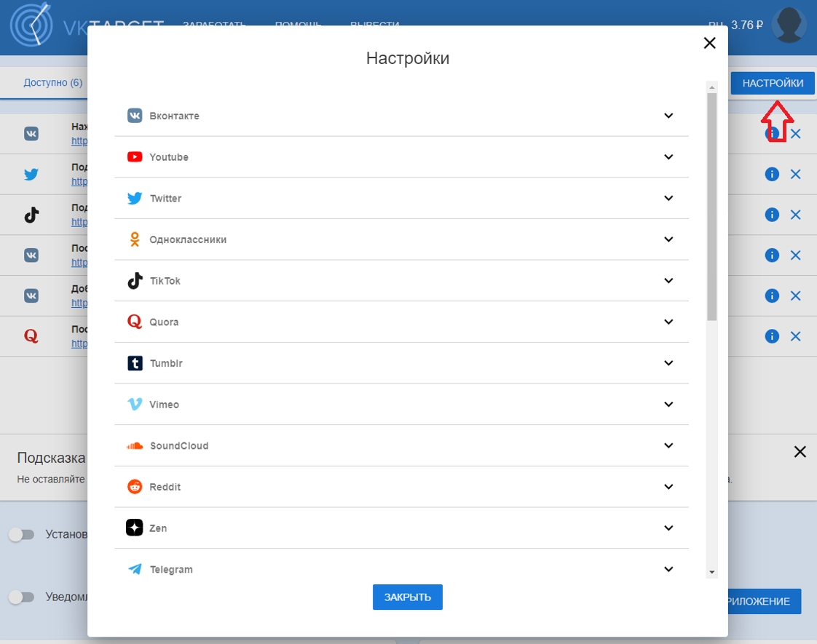Dismiss the Twitter task with X
The width and height of the screenshot is (817, 644).
coord(795,174)
